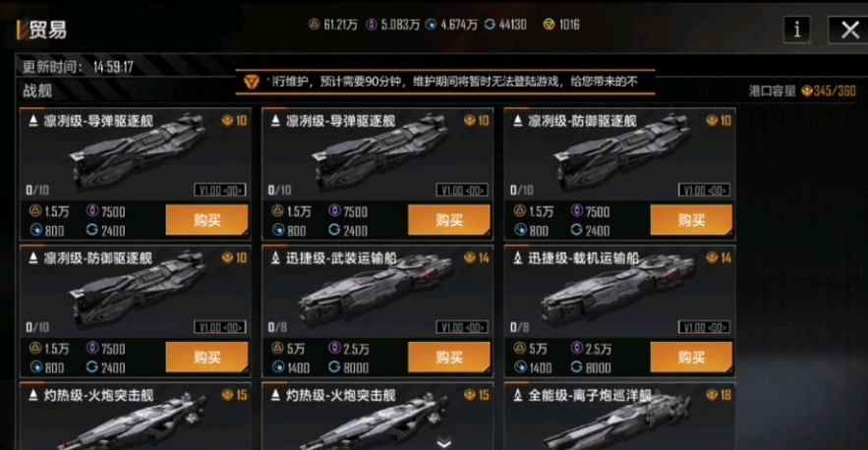
Task: Buy the 迅捷级-武装运输船
Action: tap(449, 357)
